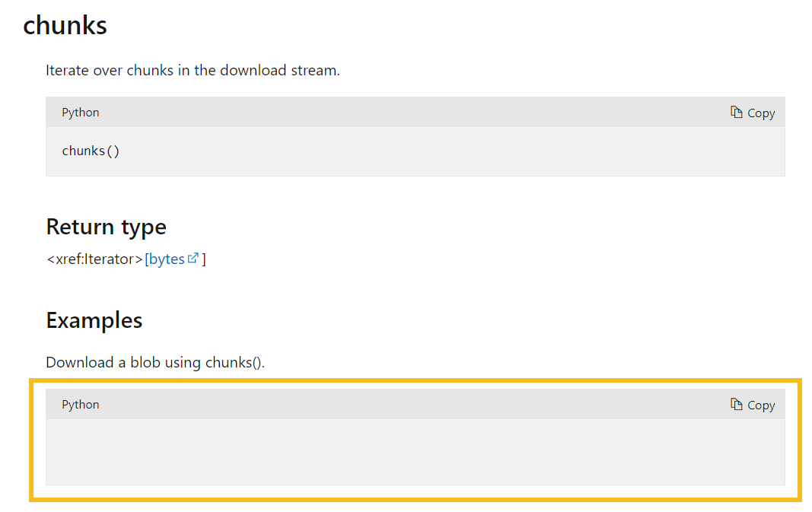Click the Return type heading
This screenshot has width=812, height=512.
coord(106,227)
